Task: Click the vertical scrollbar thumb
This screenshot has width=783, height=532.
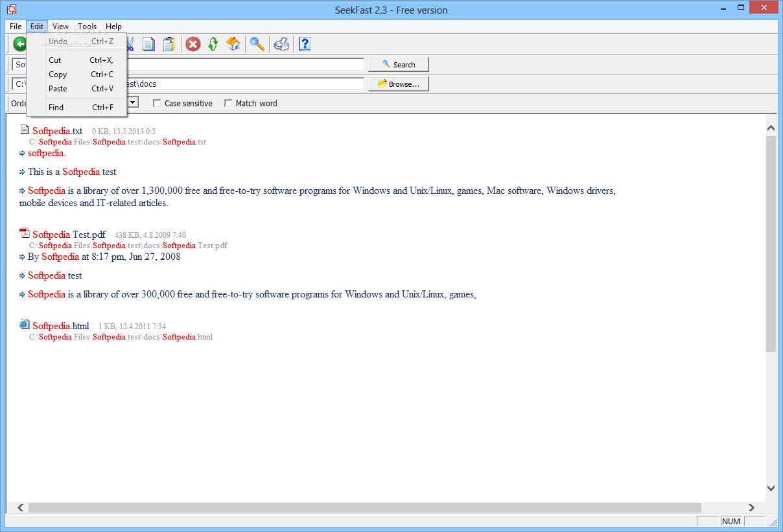Action: [x=771, y=244]
